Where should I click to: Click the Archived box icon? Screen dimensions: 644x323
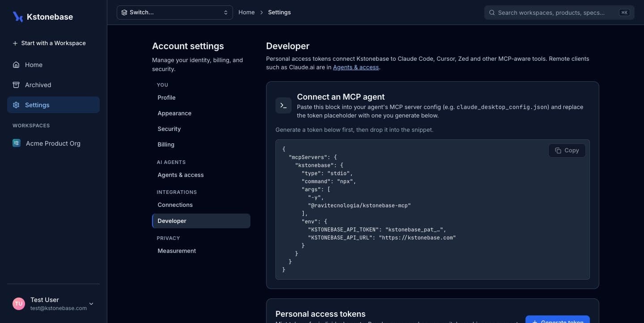pyautogui.click(x=16, y=85)
